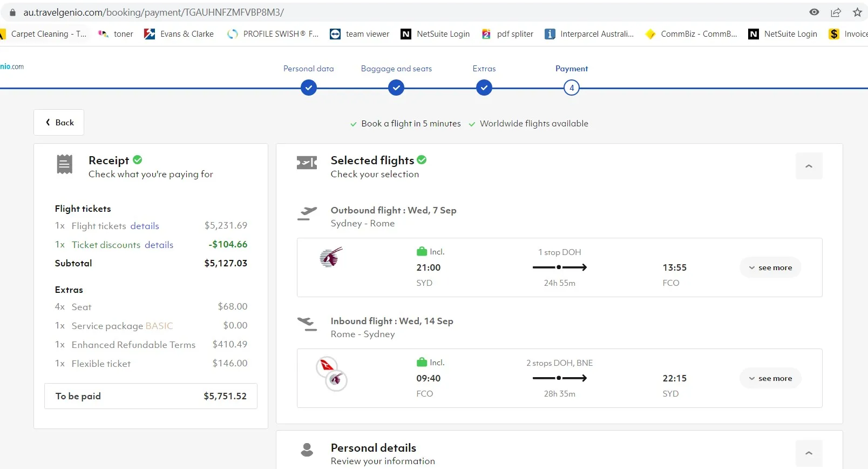Image resolution: width=868 pixels, height=469 pixels.
Task: Open Flight tickets details link
Action: coord(145,226)
